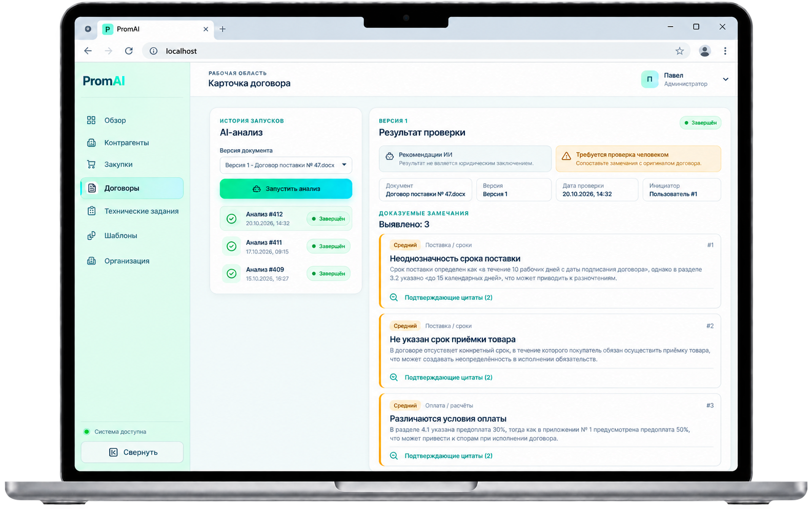Image resolution: width=812 pixels, height=509 pixels.
Task: Reload the page with browser refresh icon
Action: tap(129, 51)
